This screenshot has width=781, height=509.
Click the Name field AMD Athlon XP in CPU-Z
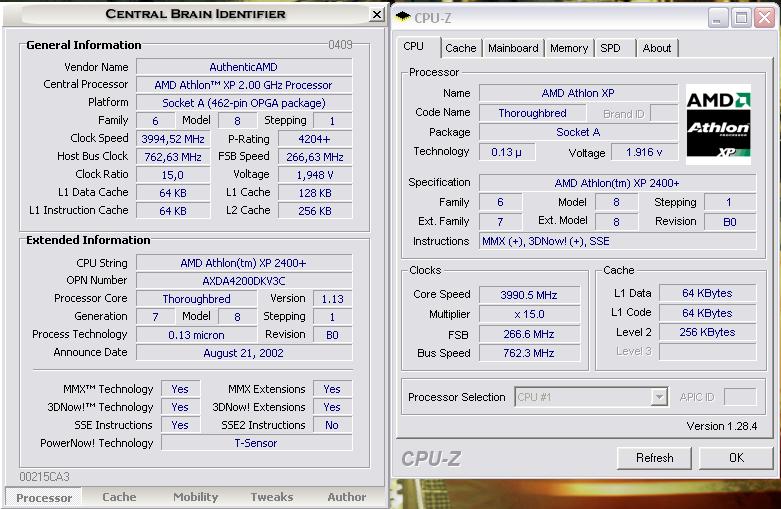coord(578,93)
